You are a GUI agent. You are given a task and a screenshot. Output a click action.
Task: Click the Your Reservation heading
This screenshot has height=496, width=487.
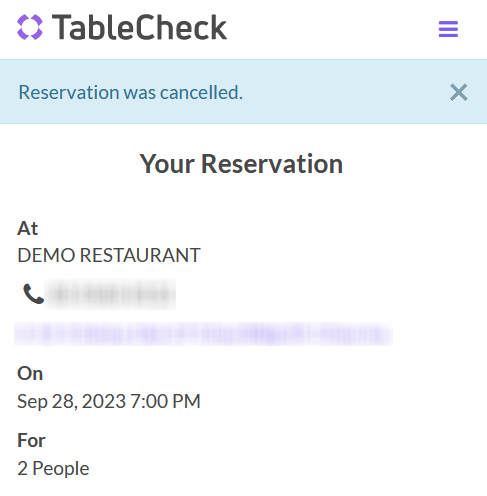(241, 164)
